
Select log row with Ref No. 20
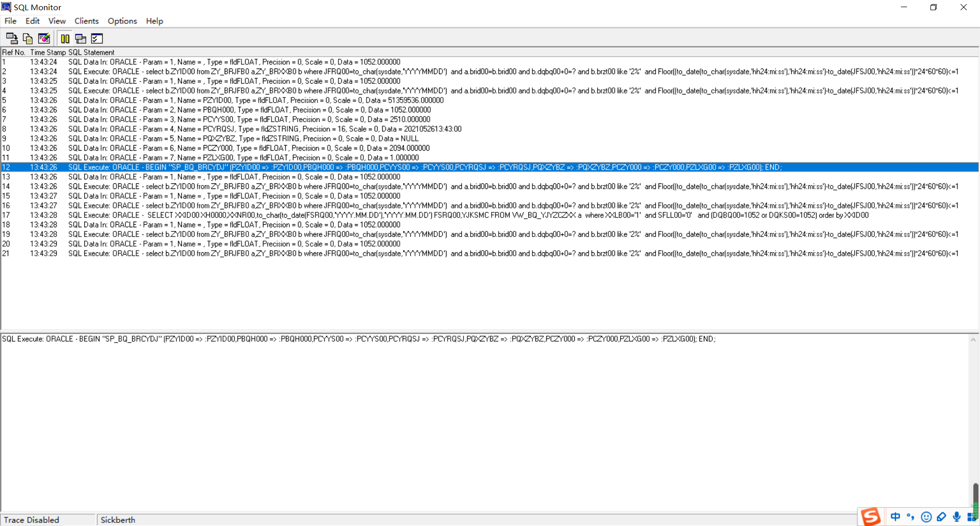coord(489,244)
